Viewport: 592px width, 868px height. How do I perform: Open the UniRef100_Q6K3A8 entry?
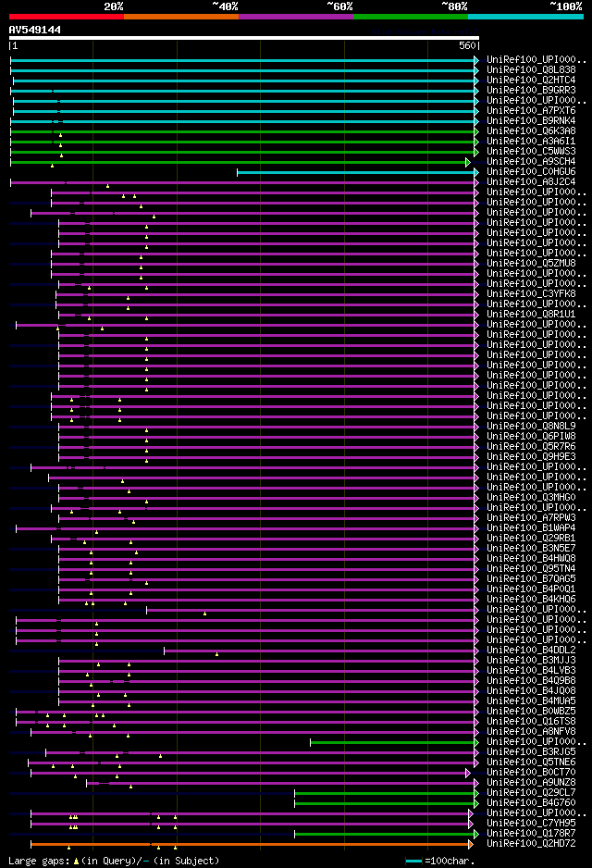[531, 131]
